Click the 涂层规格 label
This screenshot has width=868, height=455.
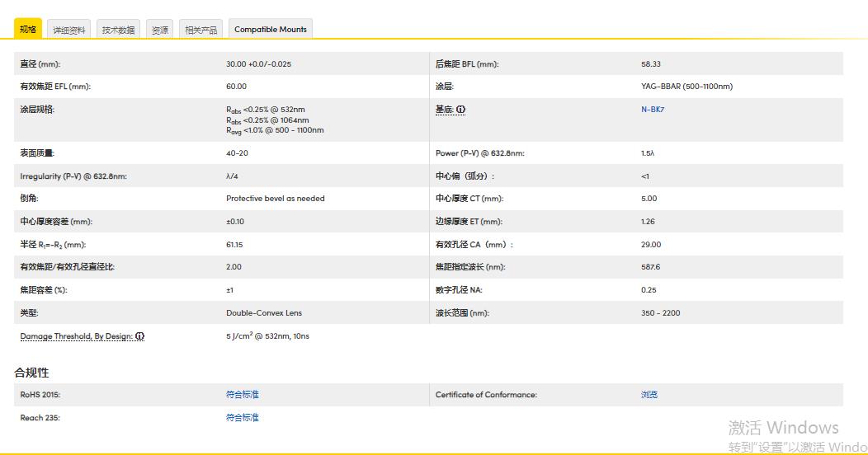[38, 110]
